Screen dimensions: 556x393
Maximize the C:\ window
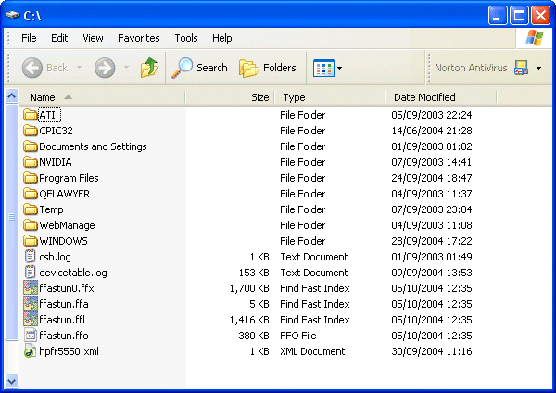click(x=519, y=15)
